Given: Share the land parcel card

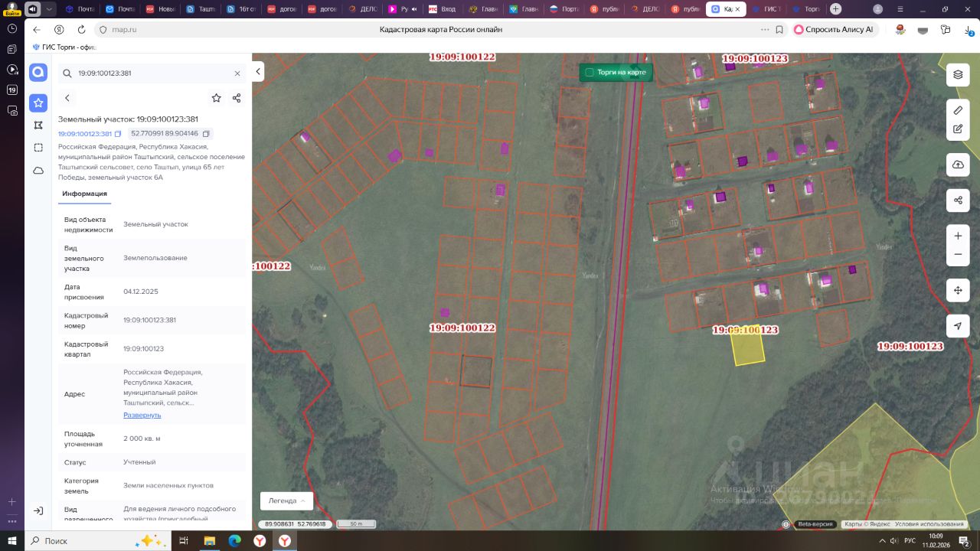Looking at the screenshot, I should coord(237,98).
